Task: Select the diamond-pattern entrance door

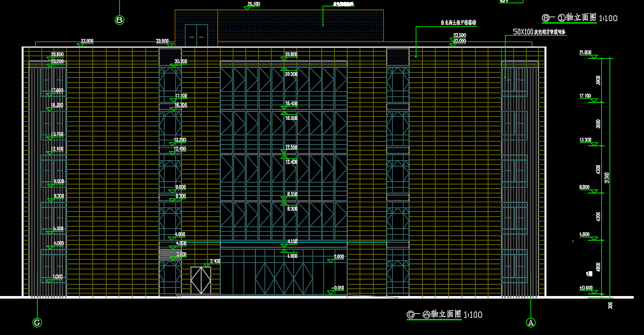Action: 201,281
